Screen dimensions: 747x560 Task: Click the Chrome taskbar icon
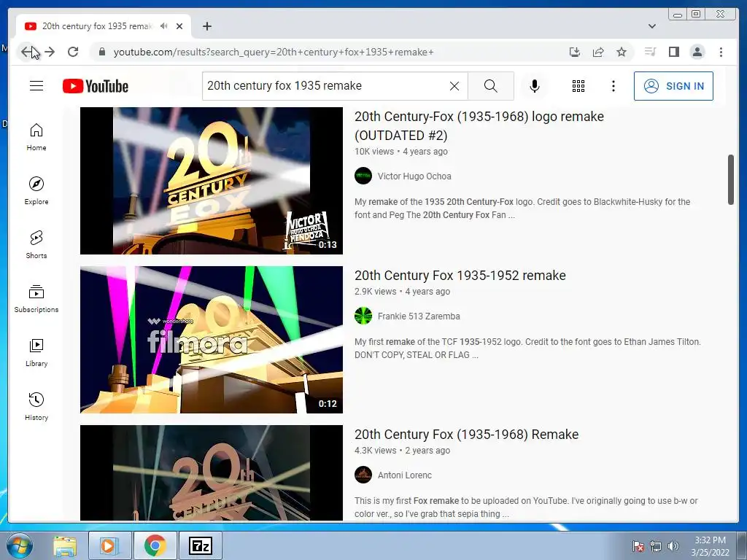(x=155, y=546)
